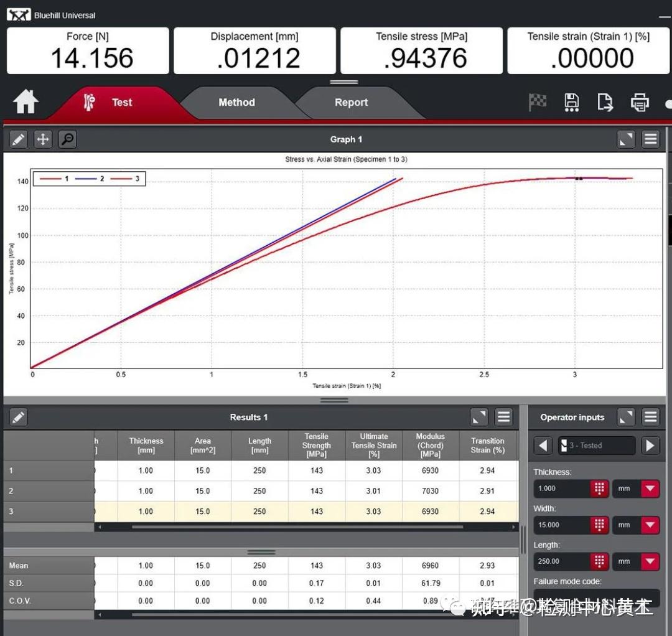The height and width of the screenshot is (636, 672).
Task: Maximize the Operator inputs panel
Action: pos(626,417)
